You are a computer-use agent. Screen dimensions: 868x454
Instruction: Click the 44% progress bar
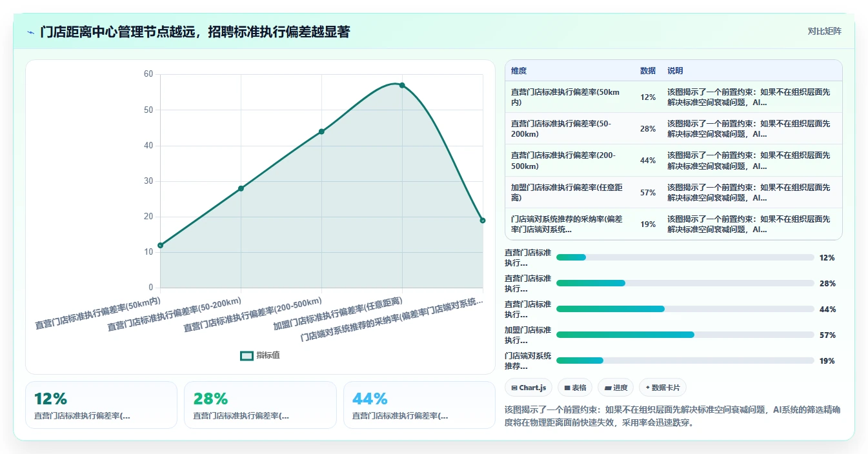click(685, 309)
